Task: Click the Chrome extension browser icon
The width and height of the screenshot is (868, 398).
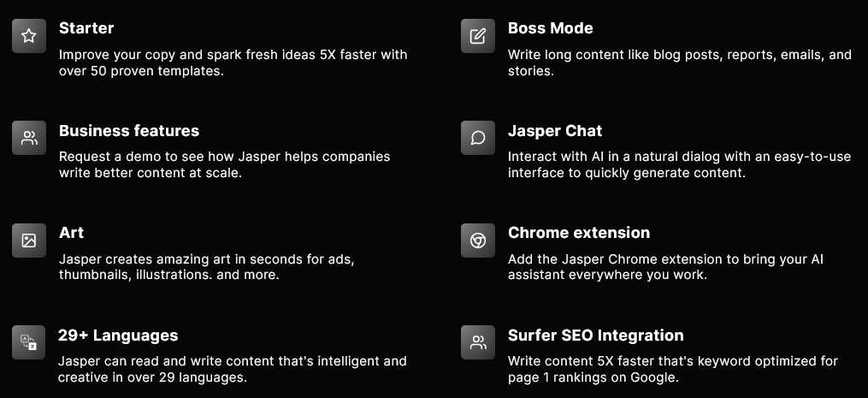Action: click(478, 241)
